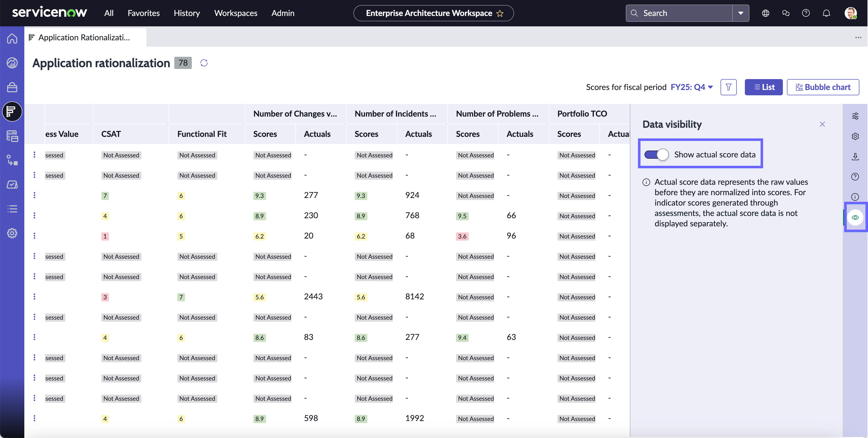This screenshot has width=868, height=438.
Task: Click in the global Search field
Action: pos(679,13)
